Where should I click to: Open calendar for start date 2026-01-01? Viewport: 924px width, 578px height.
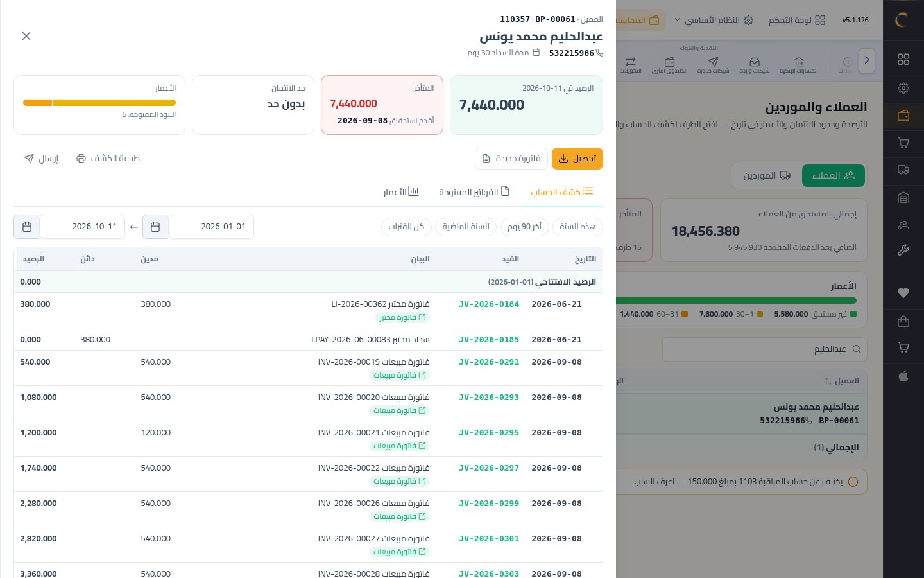click(x=155, y=227)
